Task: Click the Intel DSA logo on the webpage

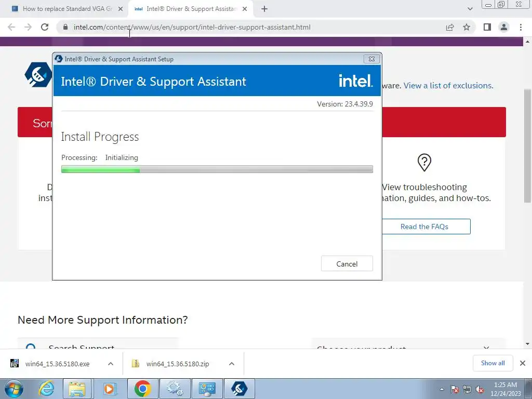Action: tap(38, 75)
